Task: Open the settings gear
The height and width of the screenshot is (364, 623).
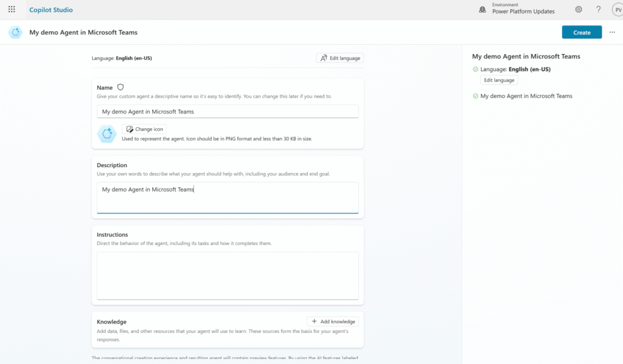Action: [x=579, y=9]
